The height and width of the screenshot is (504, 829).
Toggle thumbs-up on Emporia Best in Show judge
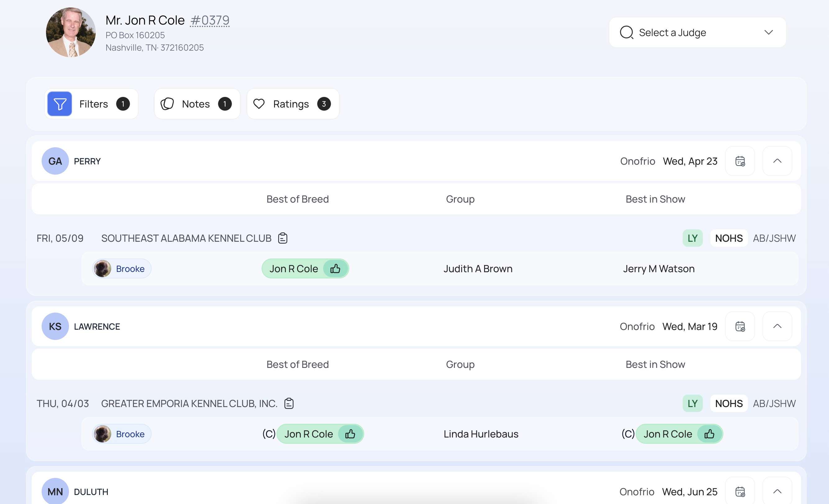pyautogui.click(x=709, y=434)
